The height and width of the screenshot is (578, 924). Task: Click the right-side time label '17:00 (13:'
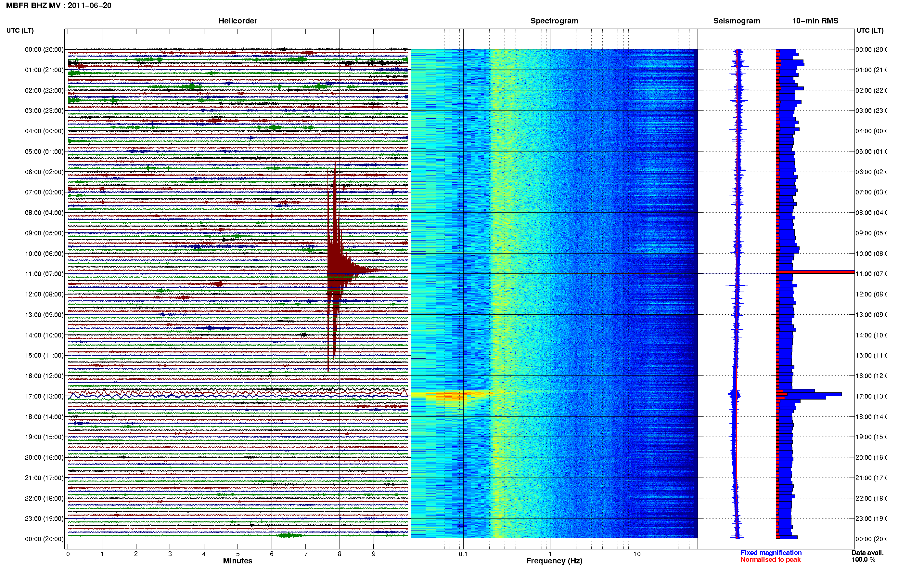point(871,396)
